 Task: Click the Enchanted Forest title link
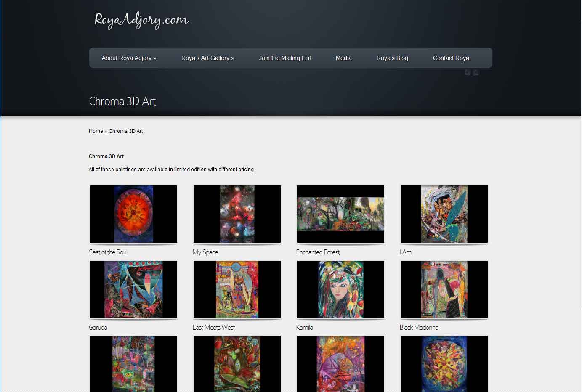318,252
